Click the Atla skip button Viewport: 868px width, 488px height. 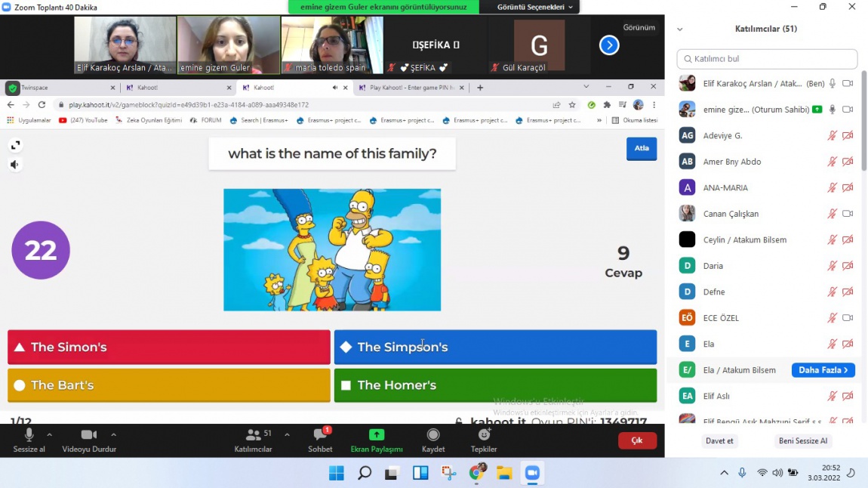pos(642,149)
